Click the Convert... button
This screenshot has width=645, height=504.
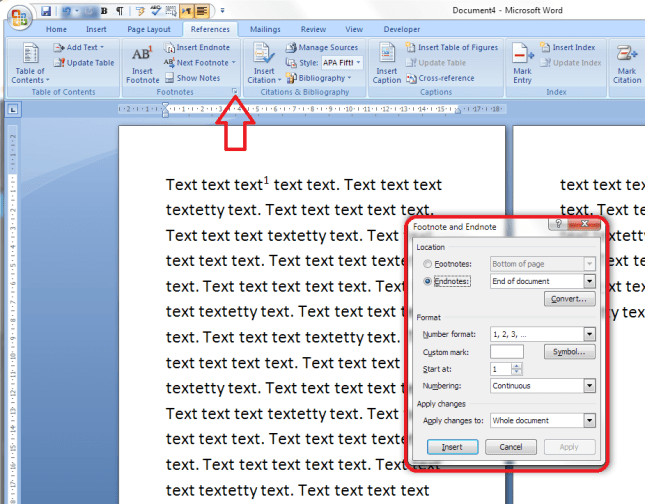tap(570, 299)
